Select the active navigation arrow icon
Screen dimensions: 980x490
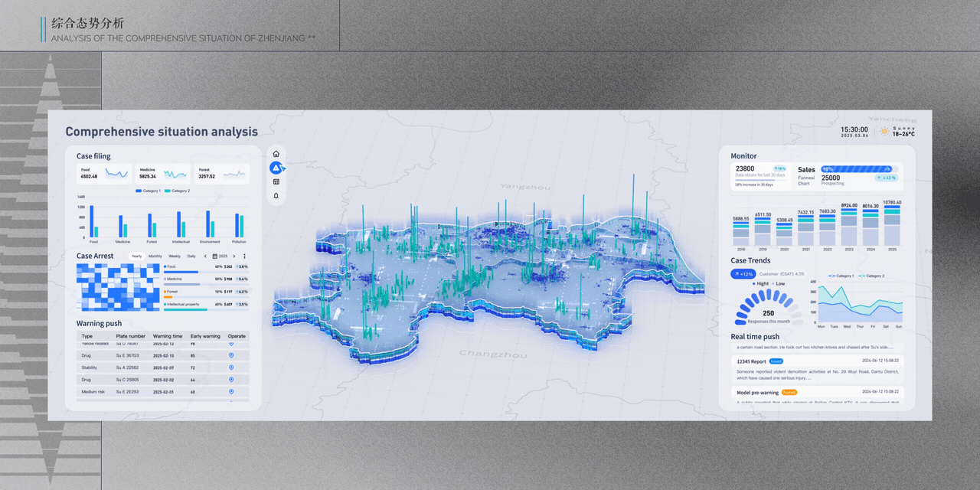pos(276,168)
